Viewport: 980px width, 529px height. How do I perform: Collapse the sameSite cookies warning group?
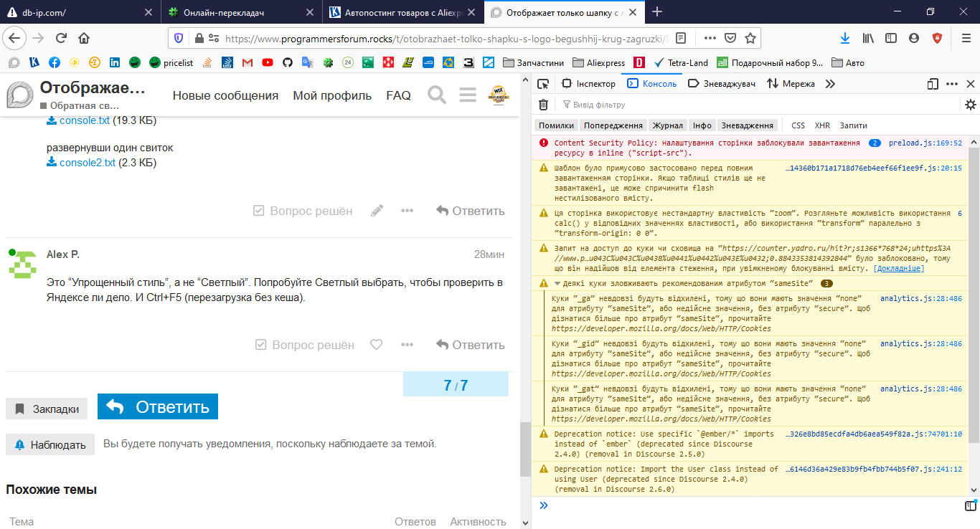click(x=557, y=283)
